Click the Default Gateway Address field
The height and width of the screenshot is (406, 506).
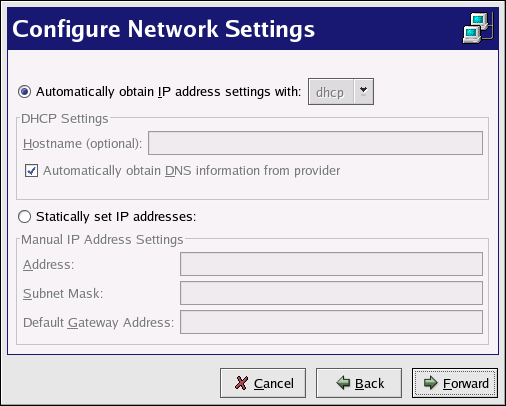point(331,322)
